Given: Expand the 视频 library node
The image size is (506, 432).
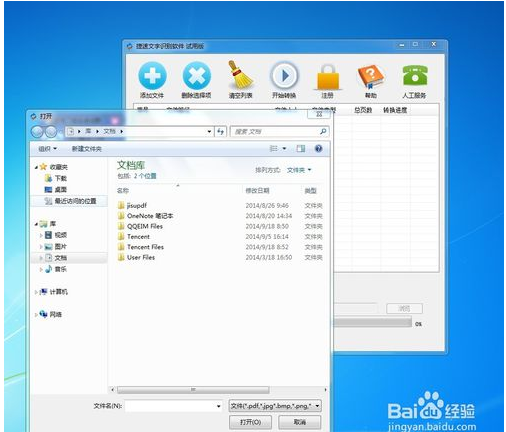Looking at the screenshot, I should 41,235.
